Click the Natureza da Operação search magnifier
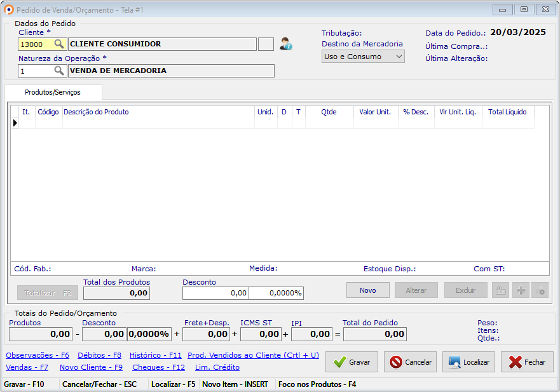This screenshot has height=392, width=560. tap(59, 71)
